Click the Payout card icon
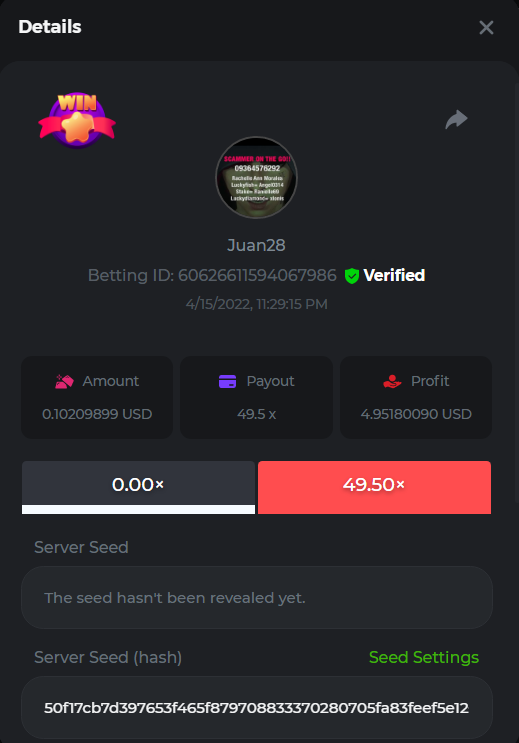Image resolution: width=519 pixels, height=743 pixels. tap(228, 381)
